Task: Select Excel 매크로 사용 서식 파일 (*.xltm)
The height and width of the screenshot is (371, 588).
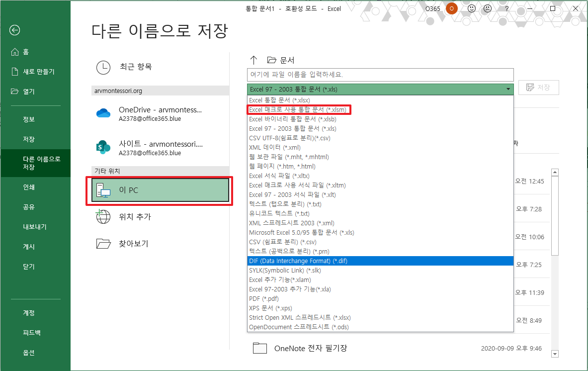Action: pyautogui.click(x=380, y=185)
